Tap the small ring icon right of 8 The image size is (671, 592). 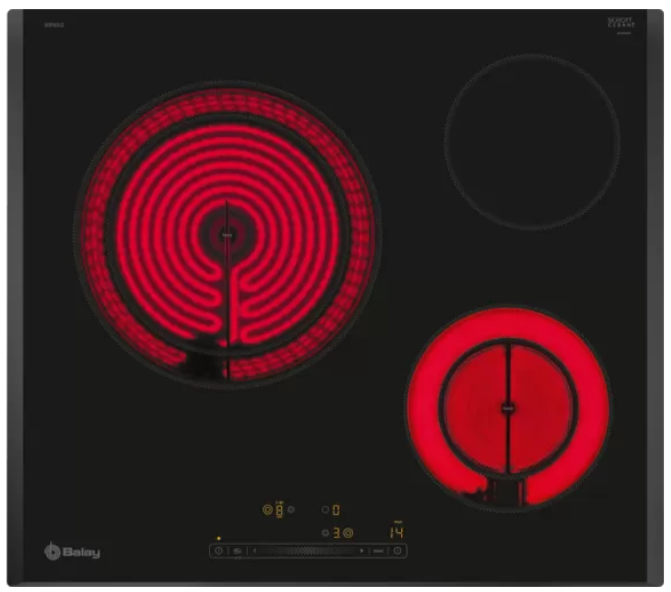pos(291,510)
